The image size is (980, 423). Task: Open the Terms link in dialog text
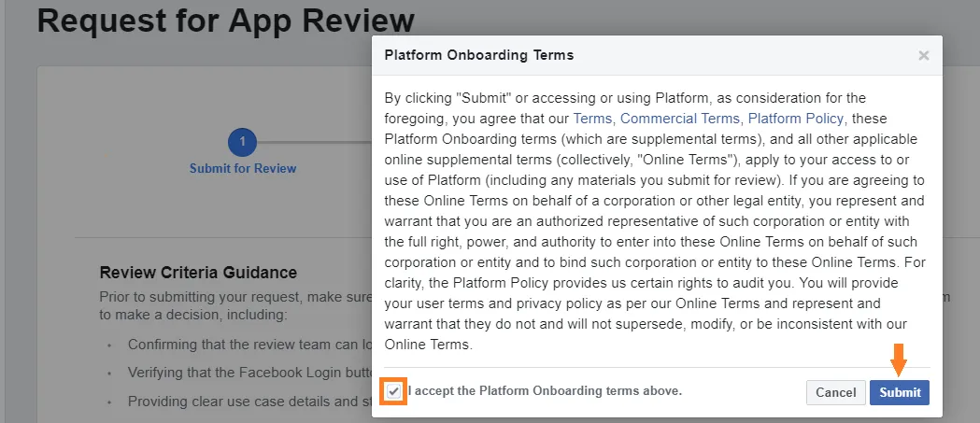coord(594,118)
